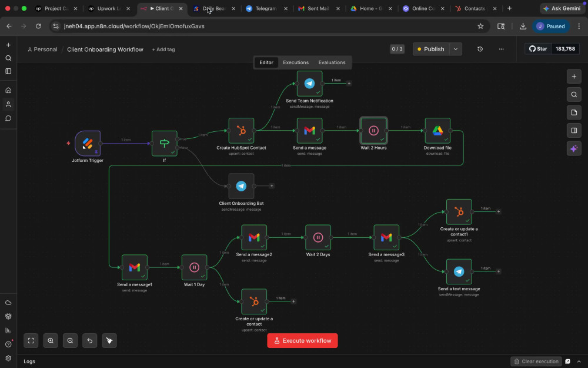Open the 'Send a message1' Gmail node
588x368 pixels.
pyautogui.click(x=134, y=267)
